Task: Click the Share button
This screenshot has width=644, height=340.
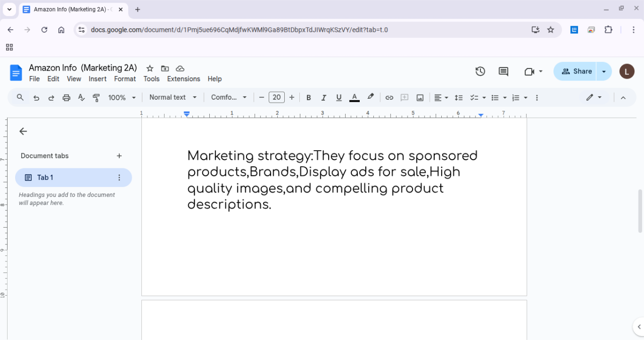Action: coord(575,72)
